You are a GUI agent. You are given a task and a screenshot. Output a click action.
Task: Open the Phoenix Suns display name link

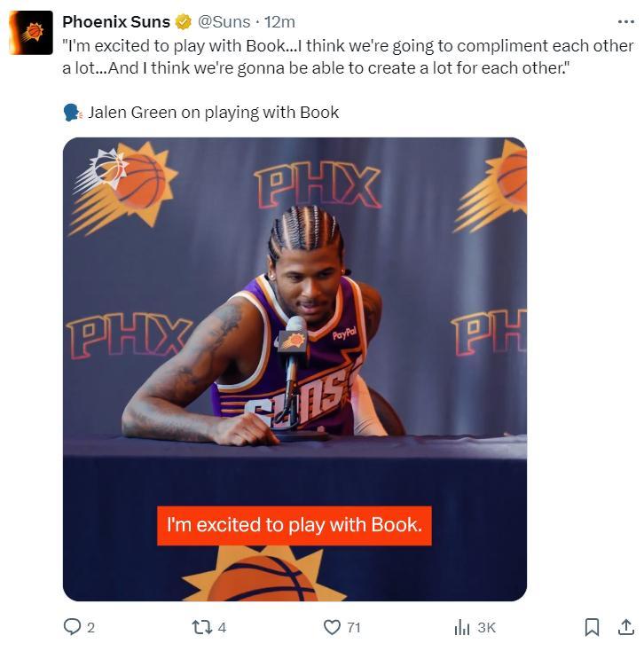[x=116, y=21]
